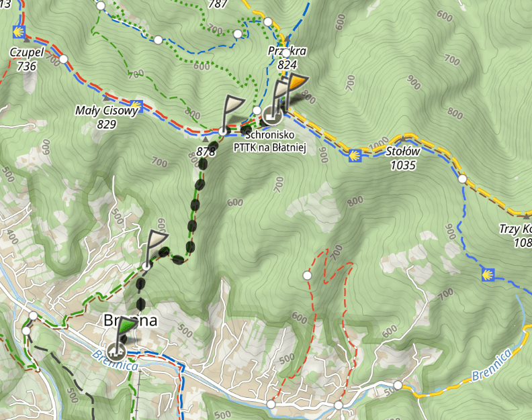Click the shell marker on eastern blue trail
532x420 pixels.
[488, 274]
